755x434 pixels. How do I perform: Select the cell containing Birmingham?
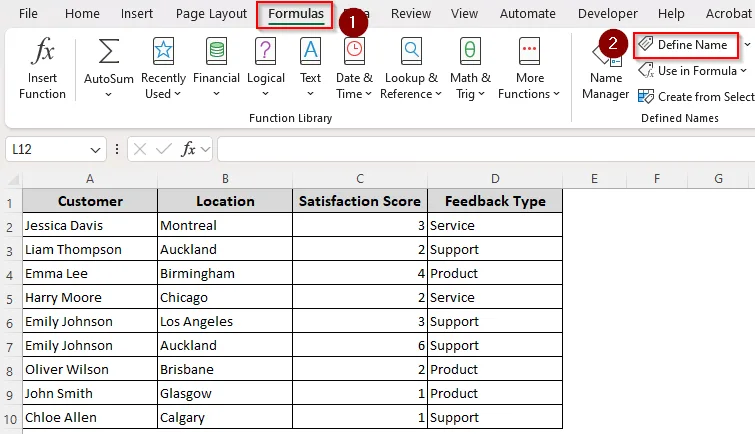coord(225,273)
